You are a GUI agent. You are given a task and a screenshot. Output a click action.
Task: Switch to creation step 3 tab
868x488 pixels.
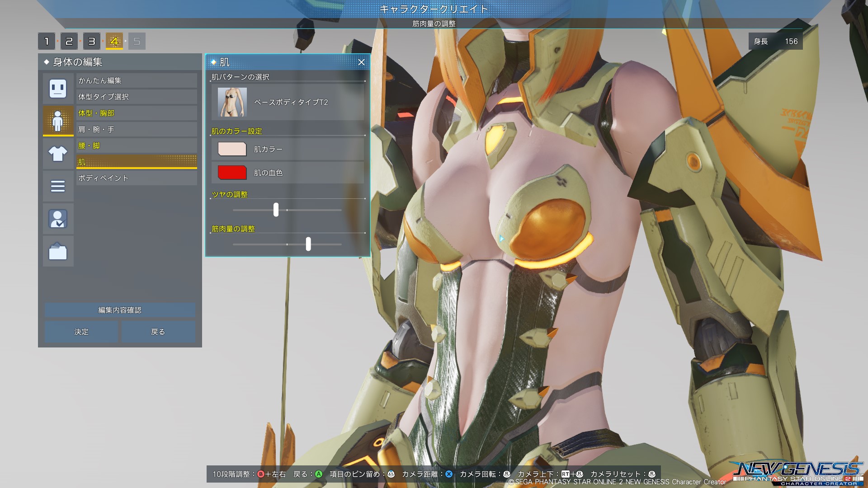pos(92,42)
